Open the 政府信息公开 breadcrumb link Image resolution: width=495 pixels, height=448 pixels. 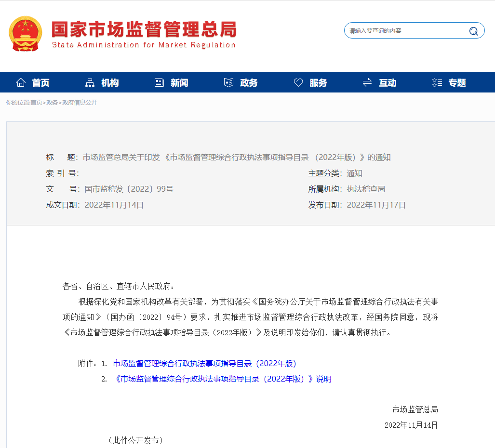point(79,102)
